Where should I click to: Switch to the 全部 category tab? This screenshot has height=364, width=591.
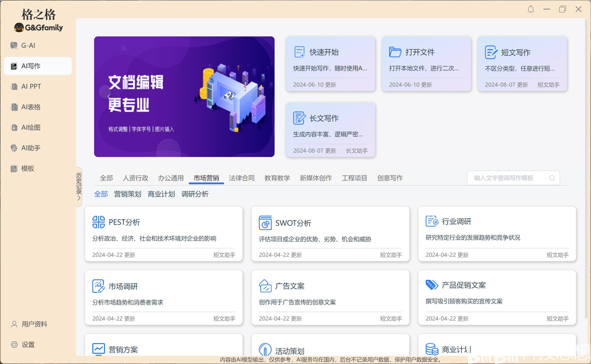click(x=106, y=178)
